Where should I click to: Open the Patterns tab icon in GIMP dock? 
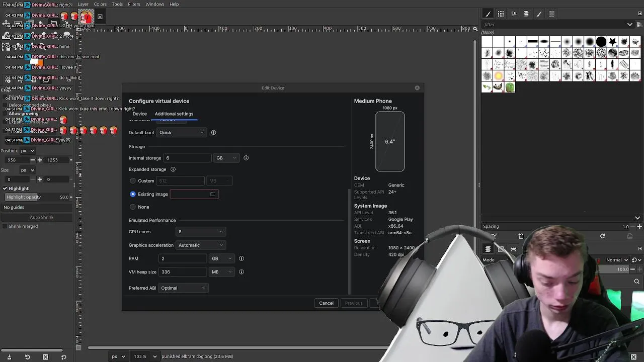[501, 14]
